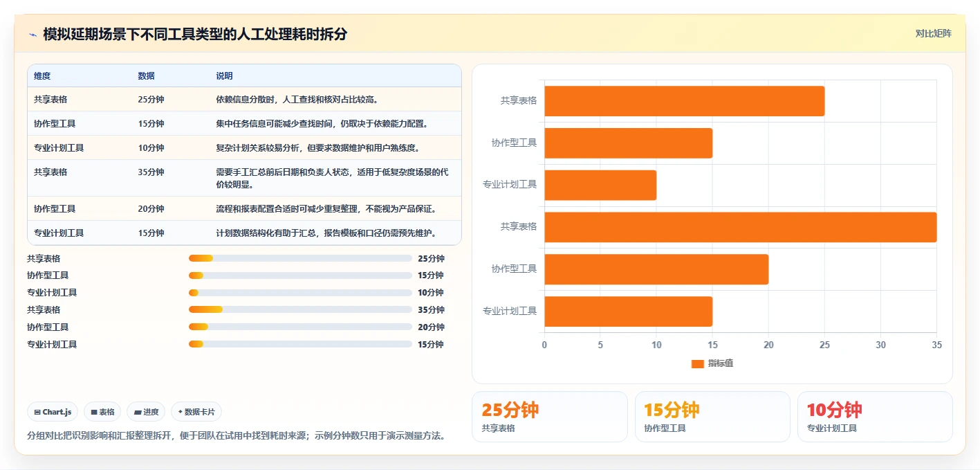
Task: Click the 专业计划工具 10分钟 progress bar
Action: [x=300, y=293]
